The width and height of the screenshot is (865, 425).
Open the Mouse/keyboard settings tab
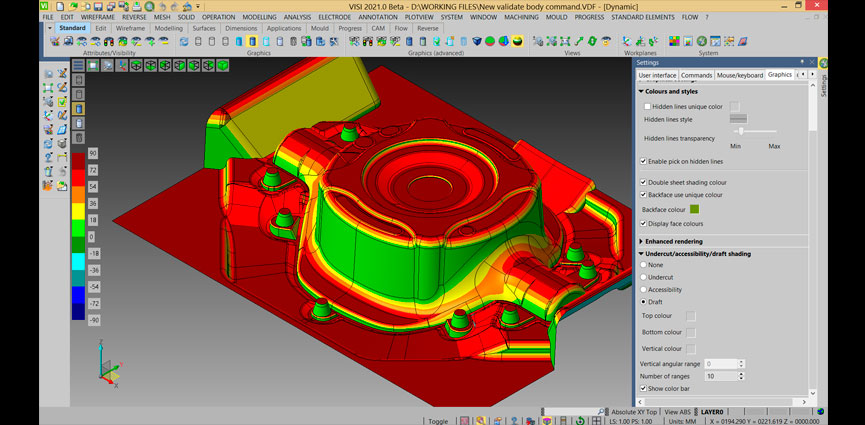[x=740, y=75]
